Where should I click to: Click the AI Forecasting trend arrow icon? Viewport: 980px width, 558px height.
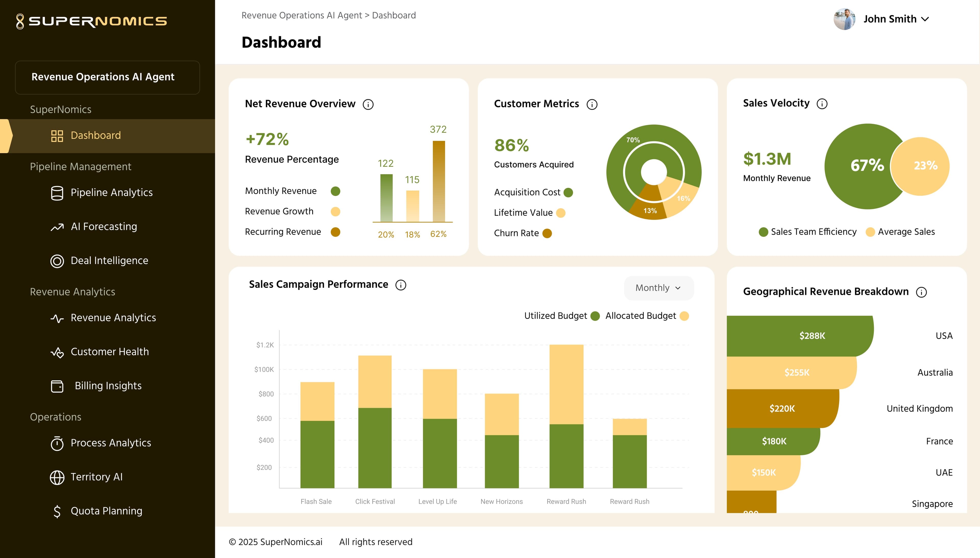point(57,227)
